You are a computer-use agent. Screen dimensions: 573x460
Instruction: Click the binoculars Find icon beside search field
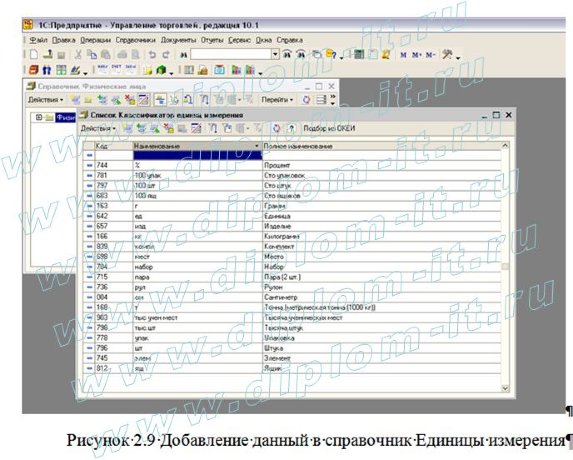[x=183, y=55]
